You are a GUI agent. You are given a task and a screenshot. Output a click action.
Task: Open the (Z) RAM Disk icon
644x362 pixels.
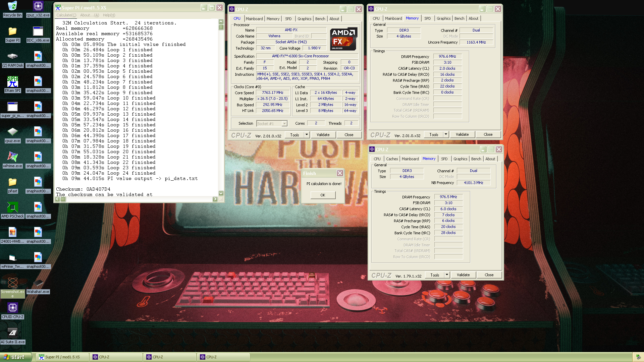12,59
